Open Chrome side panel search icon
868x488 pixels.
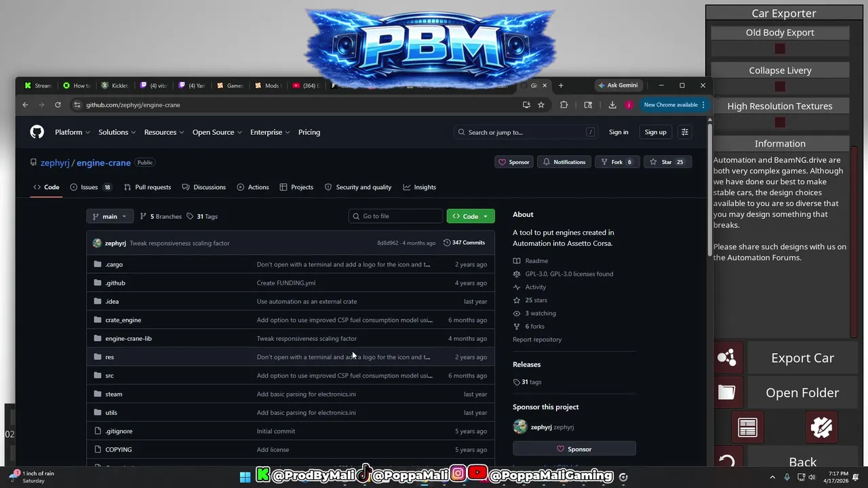[588, 105]
